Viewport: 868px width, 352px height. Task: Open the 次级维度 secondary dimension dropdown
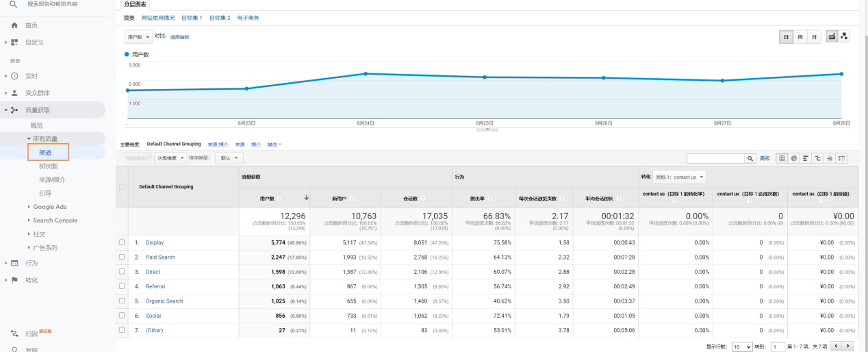(x=171, y=158)
